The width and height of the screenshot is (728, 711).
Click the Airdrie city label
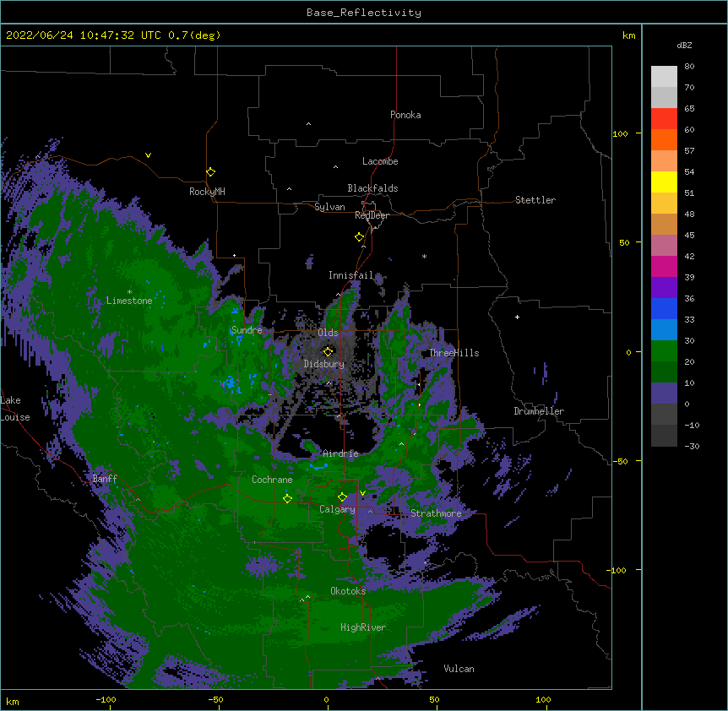click(340, 453)
